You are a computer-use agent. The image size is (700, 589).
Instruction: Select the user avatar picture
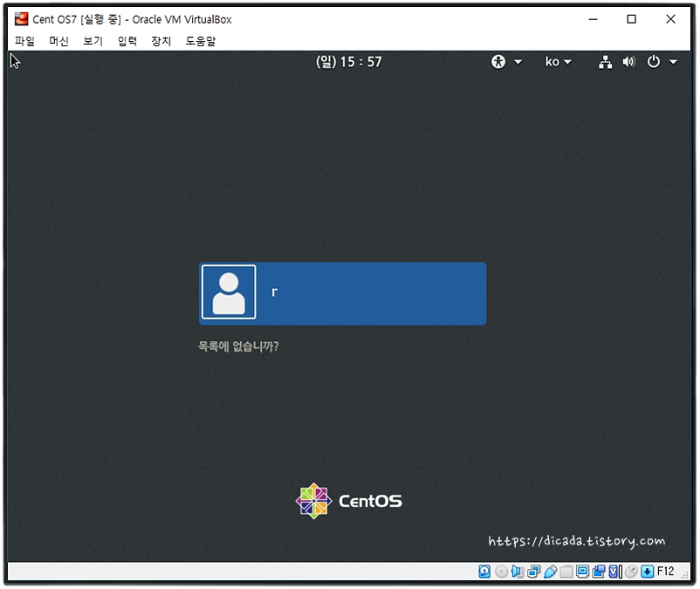tap(229, 291)
